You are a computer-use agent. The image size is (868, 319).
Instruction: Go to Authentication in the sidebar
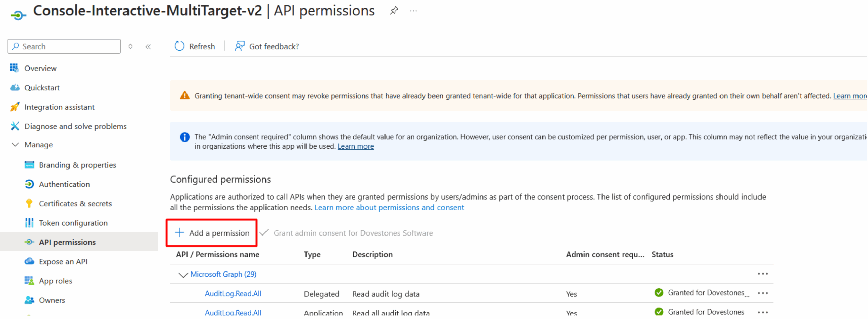point(64,184)
